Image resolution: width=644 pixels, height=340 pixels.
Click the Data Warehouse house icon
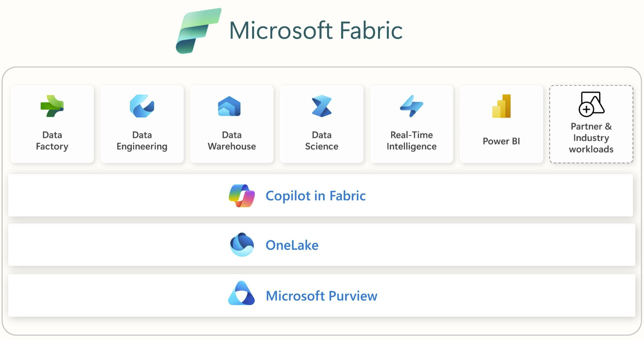pyautogui.click(x=229, y=106)
